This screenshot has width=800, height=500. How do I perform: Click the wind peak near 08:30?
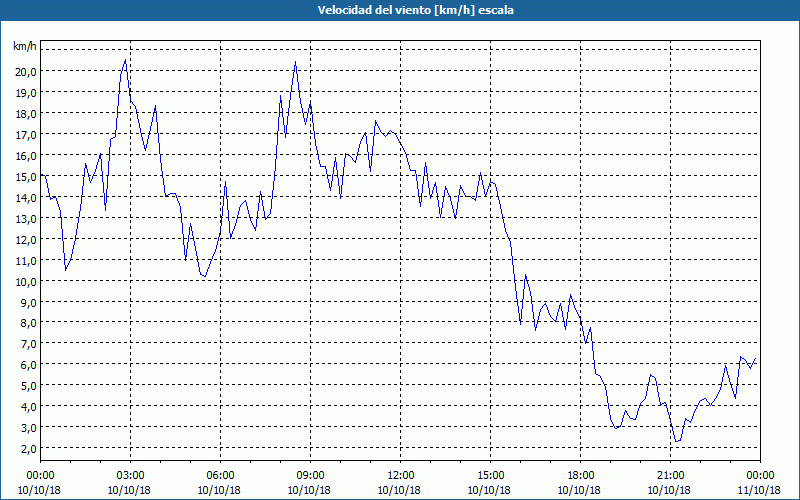point(295,62)
